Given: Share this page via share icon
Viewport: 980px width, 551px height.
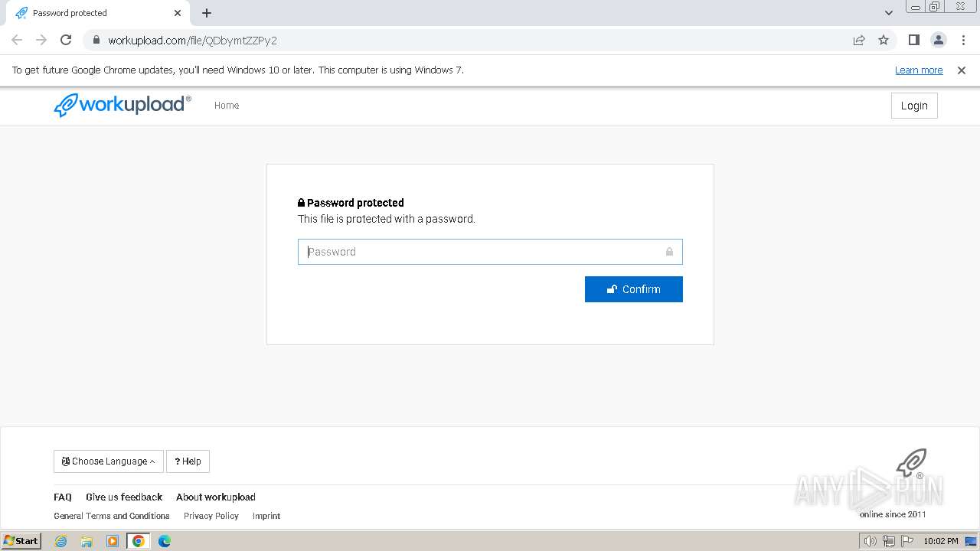Looking at the screenshot, I should (859, 40).
